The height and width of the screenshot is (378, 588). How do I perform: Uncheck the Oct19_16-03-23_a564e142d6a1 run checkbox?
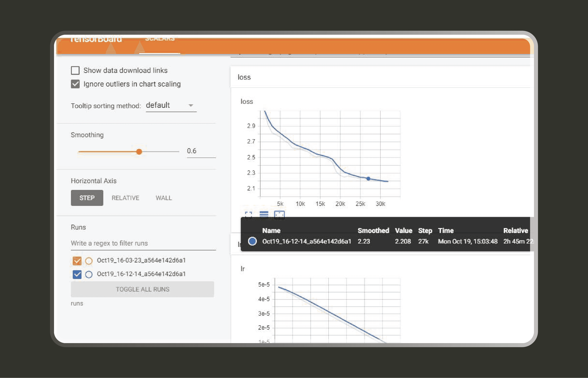point(77,261)
